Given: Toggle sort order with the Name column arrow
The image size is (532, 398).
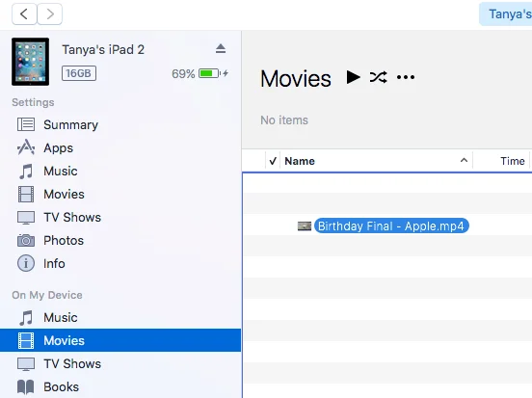Looking at the screenshot, I should tap(464, 160).
